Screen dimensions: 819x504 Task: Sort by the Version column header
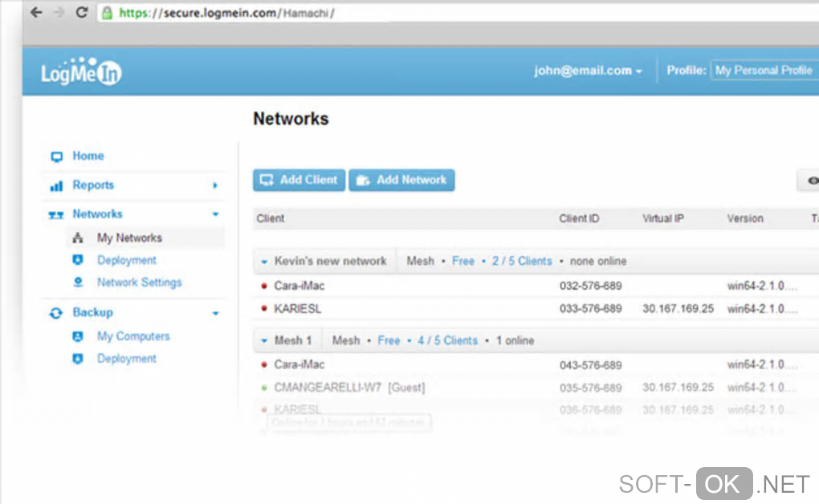(x=745, y=218)
